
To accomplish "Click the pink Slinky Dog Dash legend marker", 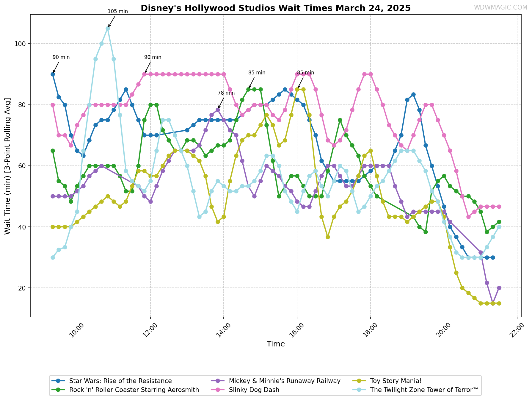I will pyautogui.click(x=218, y=390).
